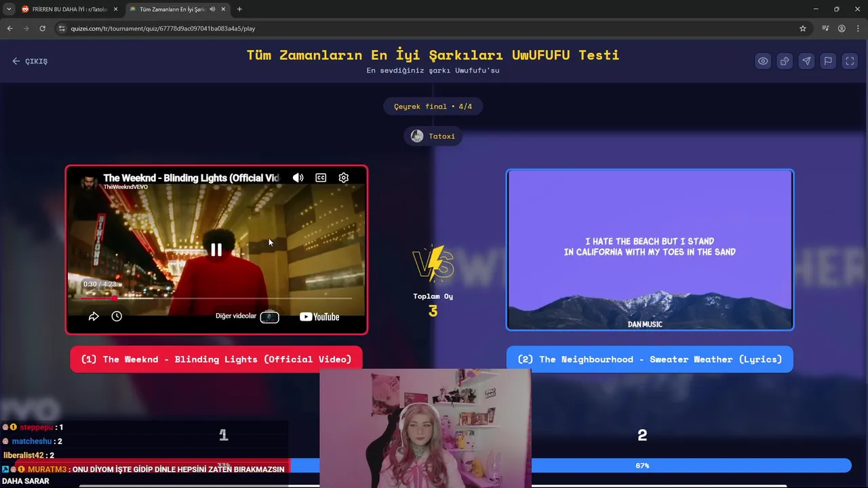Viewport: 868px width, 488px height.
Task: Open YouTube player settings gear
Action: click(344, 178)
